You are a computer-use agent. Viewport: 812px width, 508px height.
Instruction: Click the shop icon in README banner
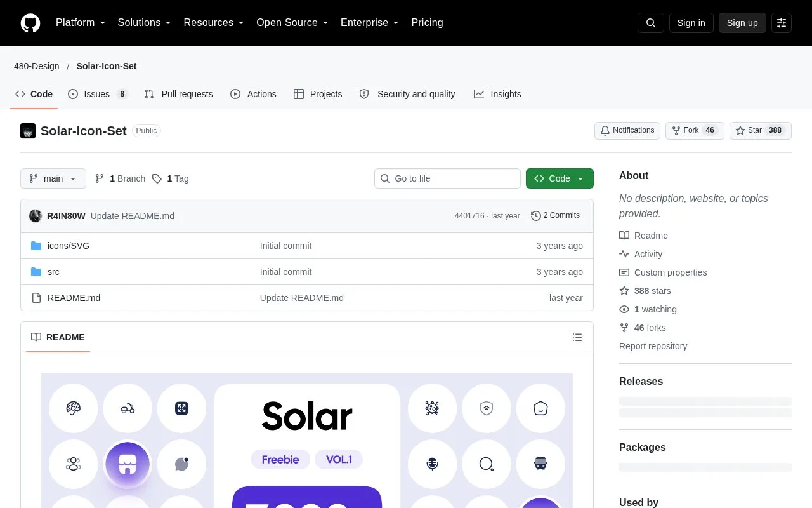click(x=128, y=464)
